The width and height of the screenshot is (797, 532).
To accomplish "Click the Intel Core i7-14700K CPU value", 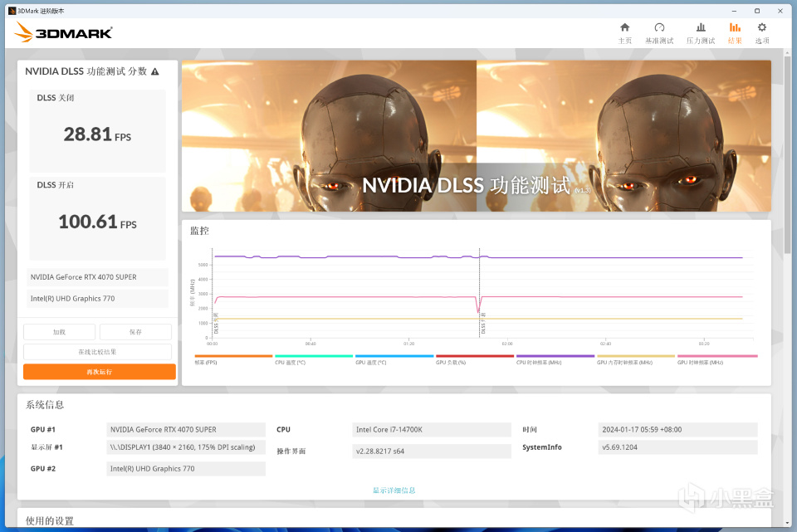I will [x=432, y=429].
